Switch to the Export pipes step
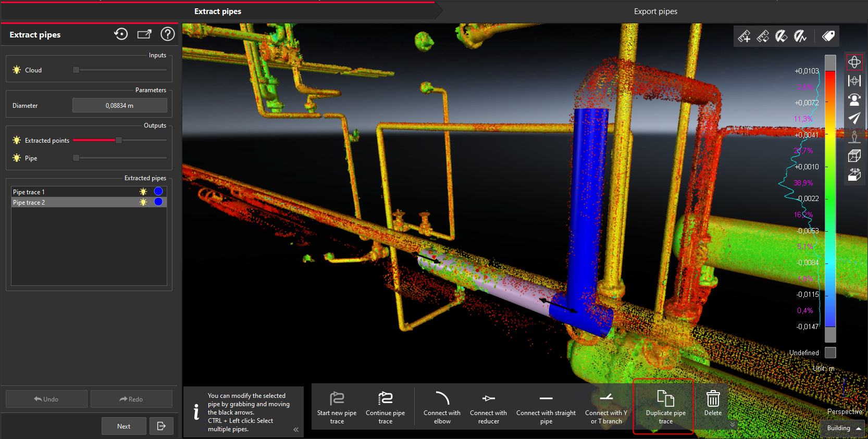 coord(655,11)
